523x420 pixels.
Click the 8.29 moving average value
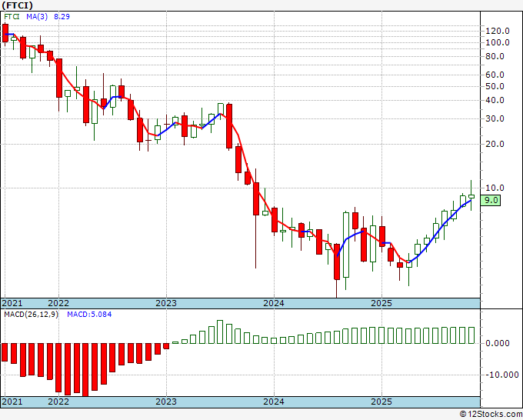pyautogui.click(x=62, y=16)
